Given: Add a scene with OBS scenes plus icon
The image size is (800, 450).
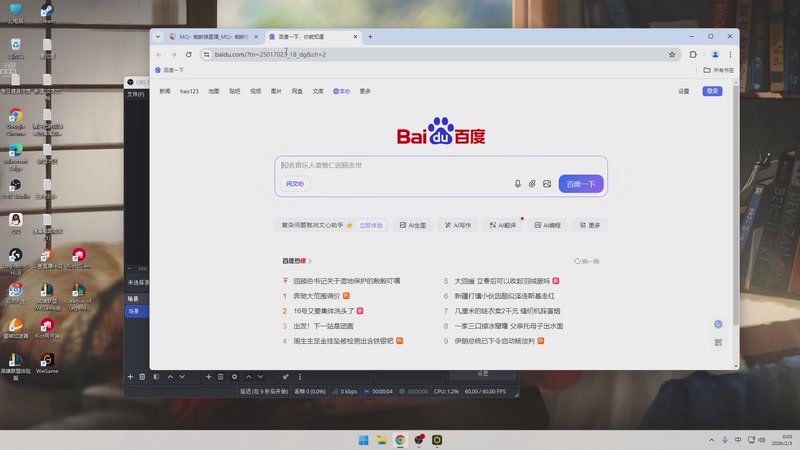Looking at the screenshot, I should click(x=130, y=377).
